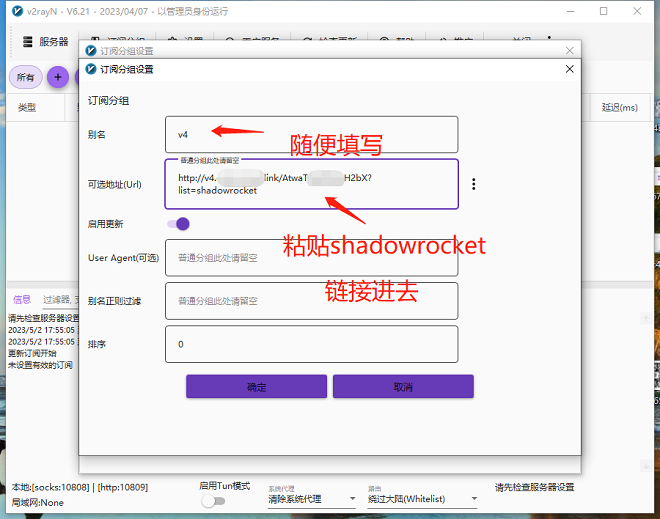The width and height of the screenshot is (660, 519).
Task: Click the v2rayN logo in main title bar
Action: coord(17,11)
